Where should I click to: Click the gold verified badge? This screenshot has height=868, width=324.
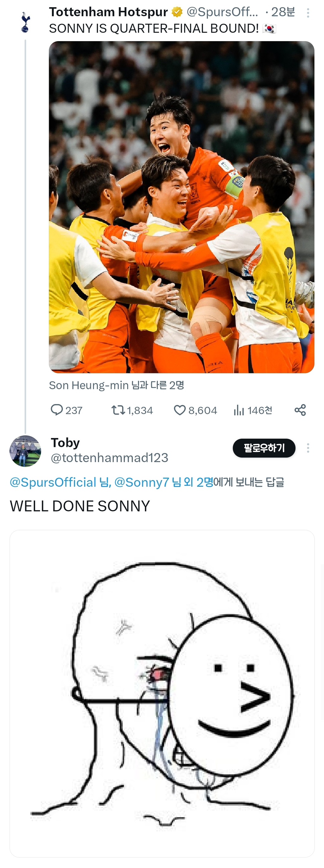177,12
